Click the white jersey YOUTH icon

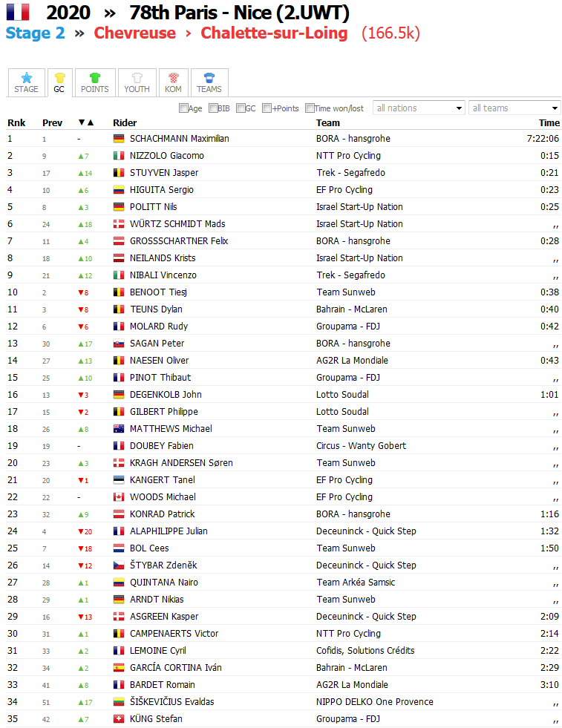137,77
